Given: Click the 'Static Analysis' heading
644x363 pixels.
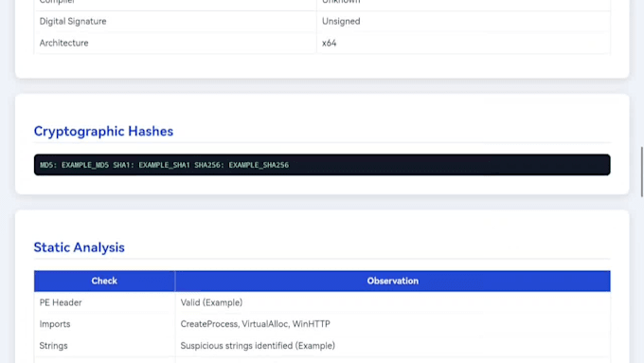Looking at the screenshot, I should [79, 247].
